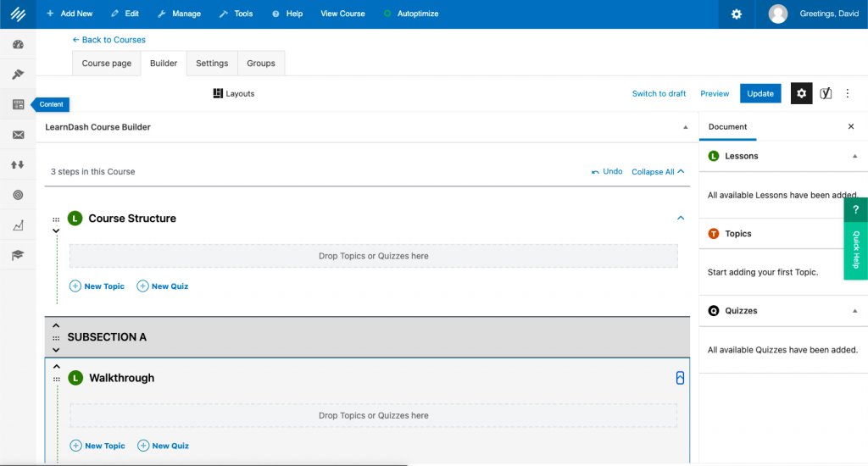Open the envelope mail icon in sidebar
Viewport: 868px width, 466px height.
(x=18, y=135)
